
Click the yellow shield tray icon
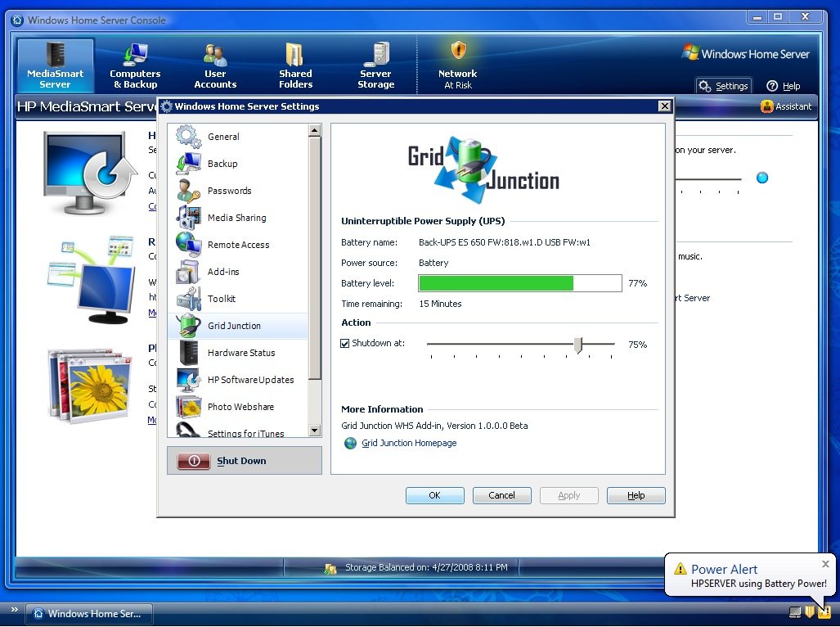pos(810,611)
